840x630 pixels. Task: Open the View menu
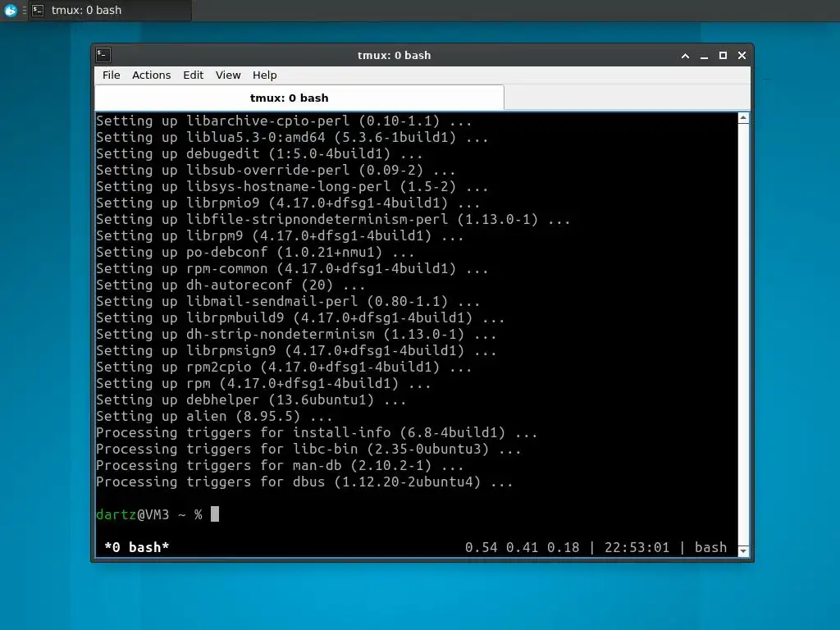coord(228,75)
